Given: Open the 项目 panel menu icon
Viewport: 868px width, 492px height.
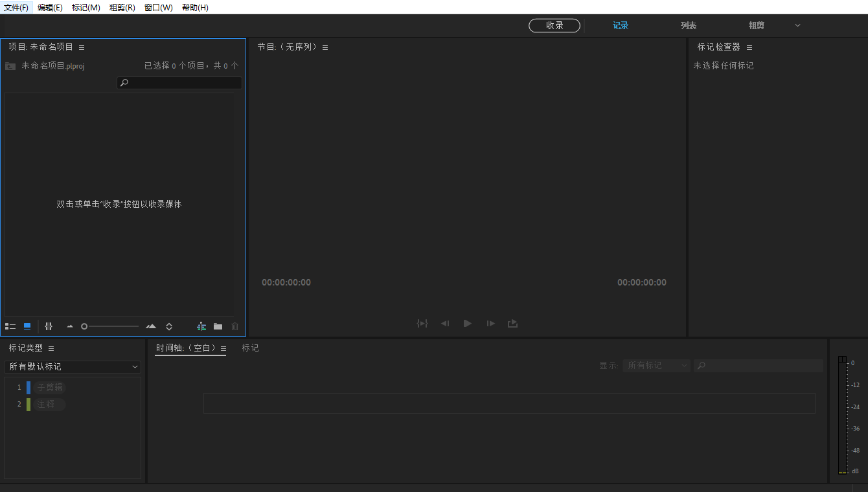Looking at the screenshot, I should point(82,47).
